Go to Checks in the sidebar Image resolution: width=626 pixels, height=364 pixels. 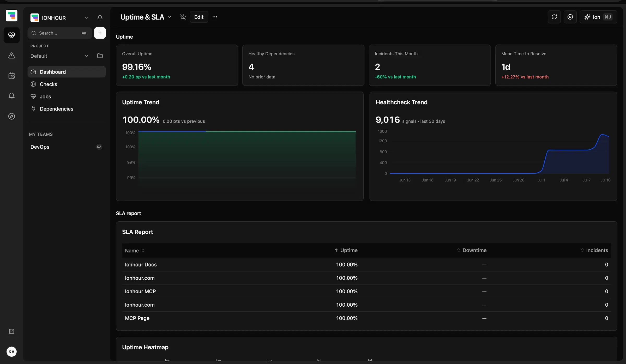[67, 84]
